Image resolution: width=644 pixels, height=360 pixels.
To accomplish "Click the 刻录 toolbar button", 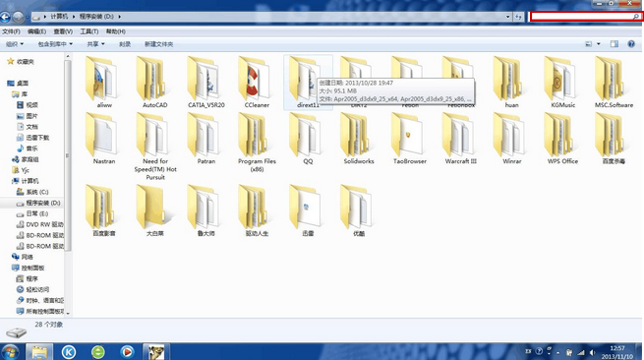I will (x=125, y=44).
